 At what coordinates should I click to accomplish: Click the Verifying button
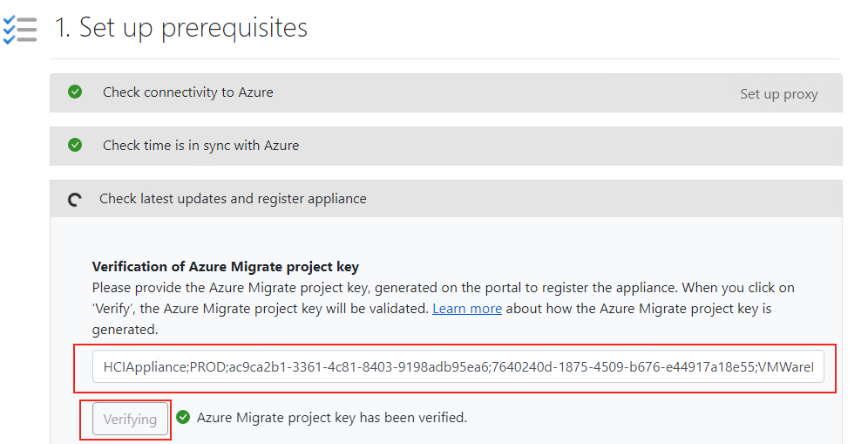[130, 419]
